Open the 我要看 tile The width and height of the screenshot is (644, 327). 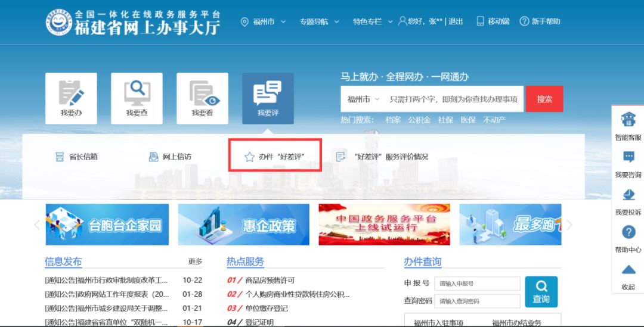tap(203, 98)
